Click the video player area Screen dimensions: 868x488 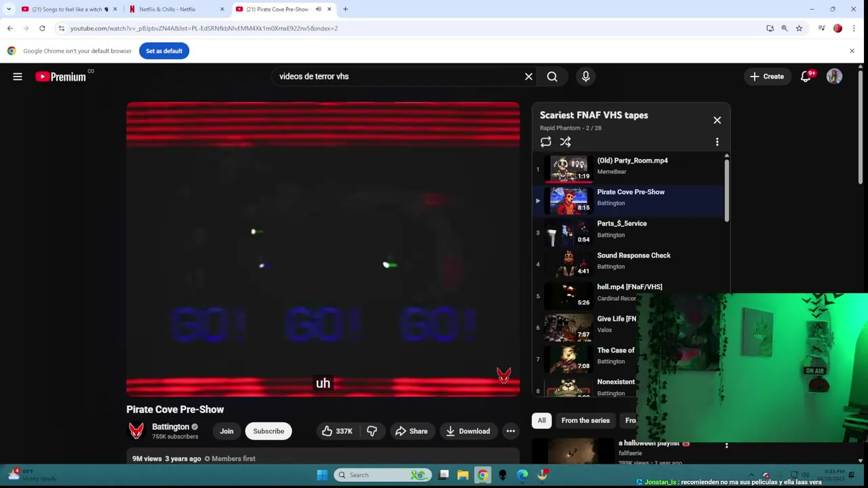pyautogui.click(x=323, y=249)
